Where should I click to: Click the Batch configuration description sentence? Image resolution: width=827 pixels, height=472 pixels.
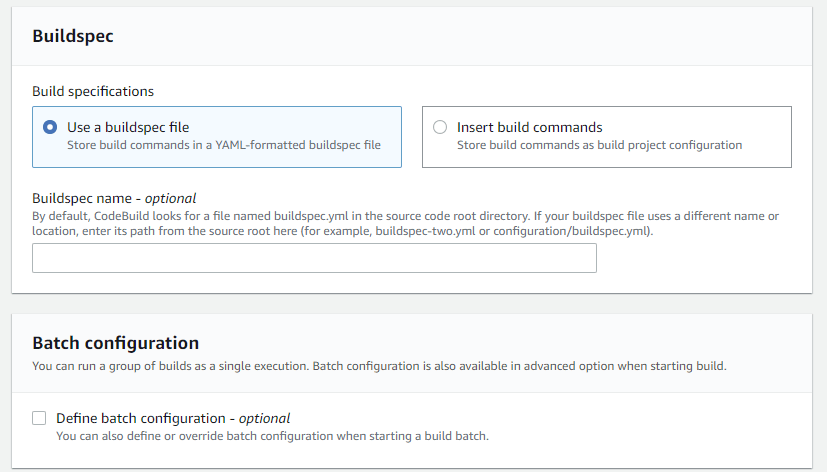pyautogui.click(x=379, y=366)
